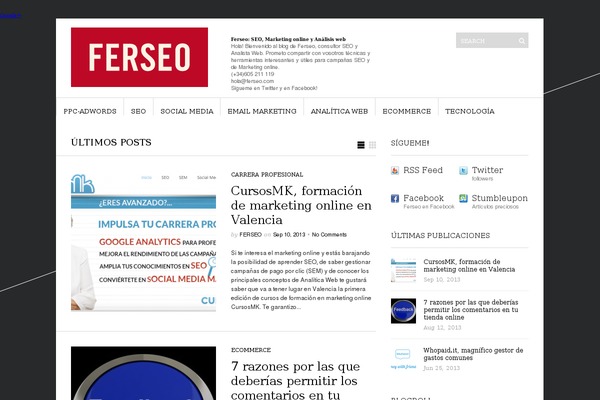This screenshot has width=600, height=400.
Task: Open the EMAIL MARKETING menu item
Action: pos(262,111)
